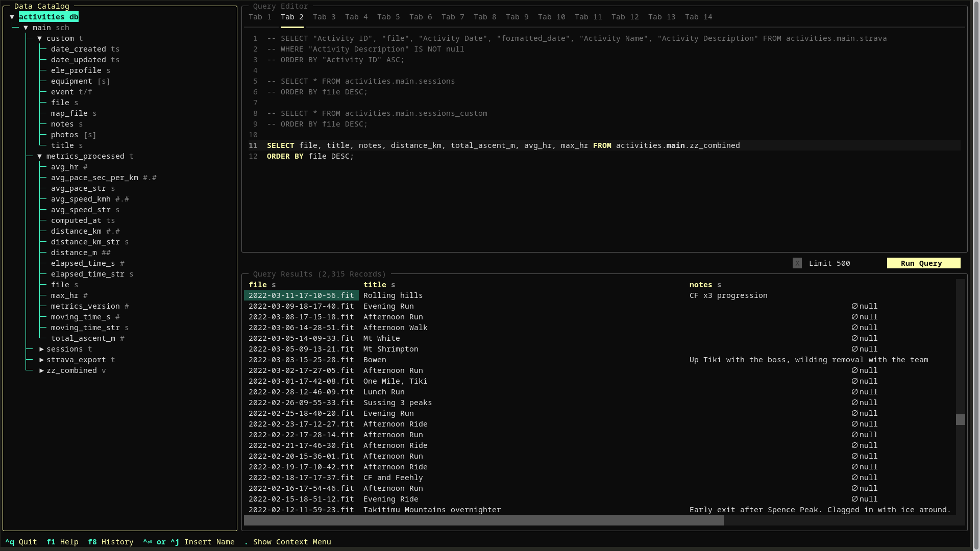Screen dimensions: 980x551
Task: Click the horizontal results scrollbar thumb
Action: 483,520
